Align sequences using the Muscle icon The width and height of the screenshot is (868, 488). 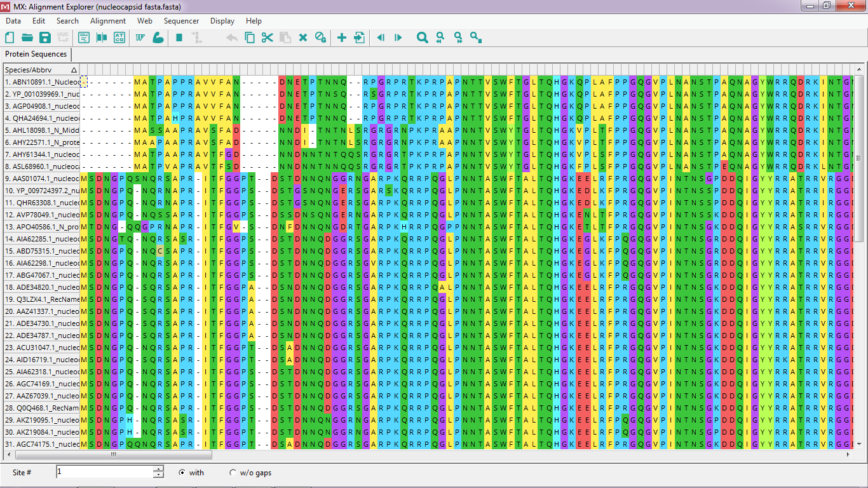click(158, 38)
